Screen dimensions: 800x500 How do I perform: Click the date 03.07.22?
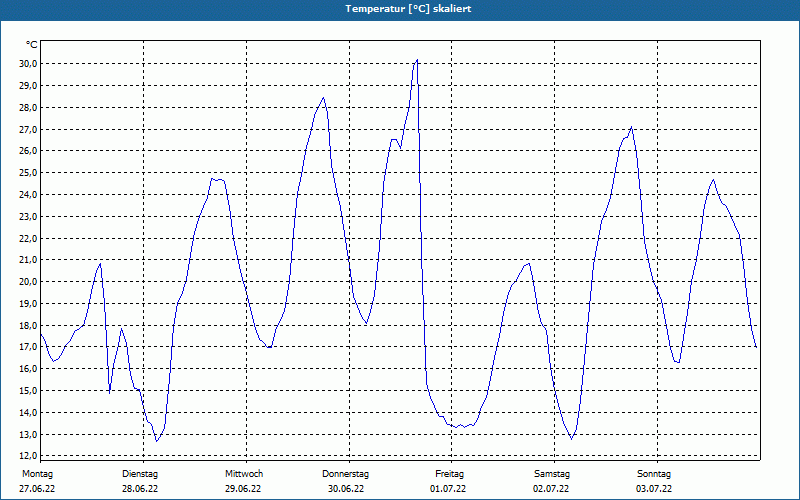654,489
